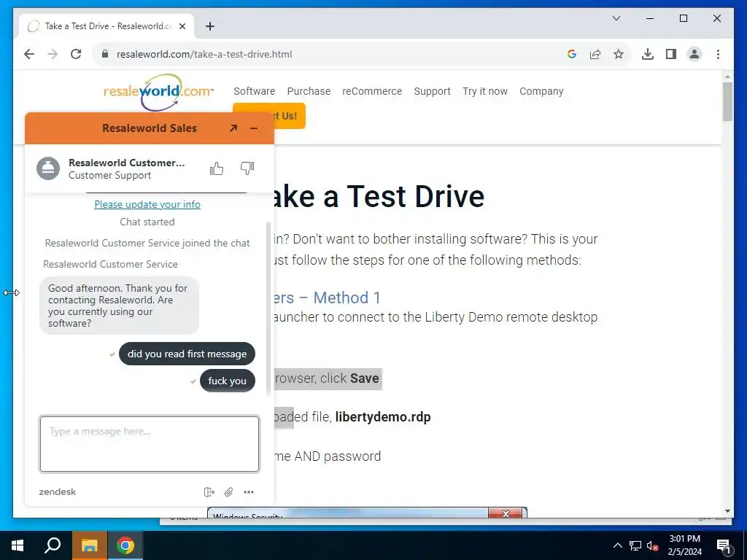Select the Take a Test Drive tab
Viewport: 747px width, 560px height.
click(x=107, y=26)
